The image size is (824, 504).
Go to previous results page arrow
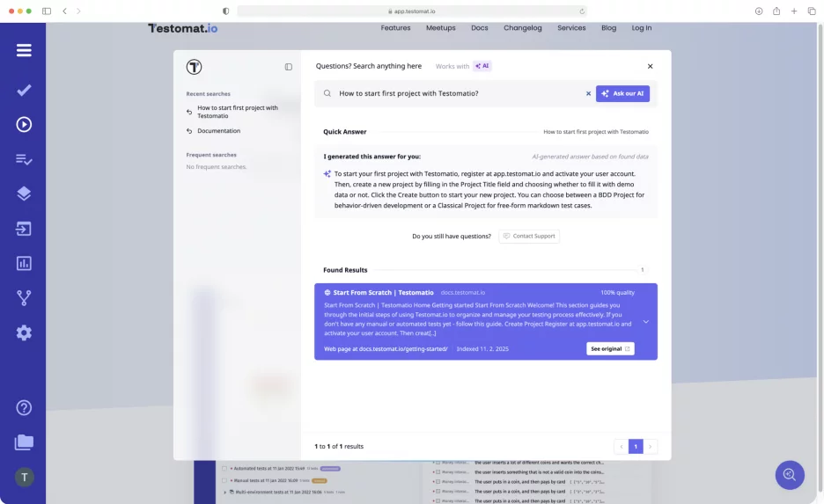[x=621, y=447]
